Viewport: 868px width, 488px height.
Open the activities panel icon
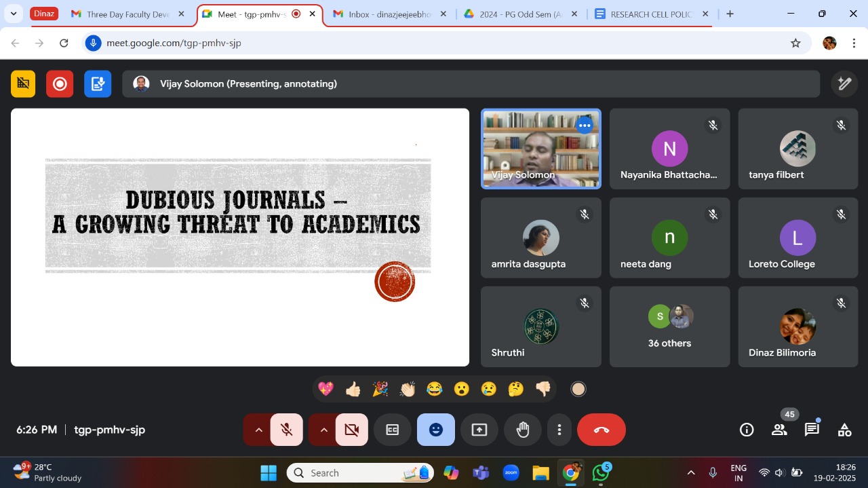[x=844, y=430]
